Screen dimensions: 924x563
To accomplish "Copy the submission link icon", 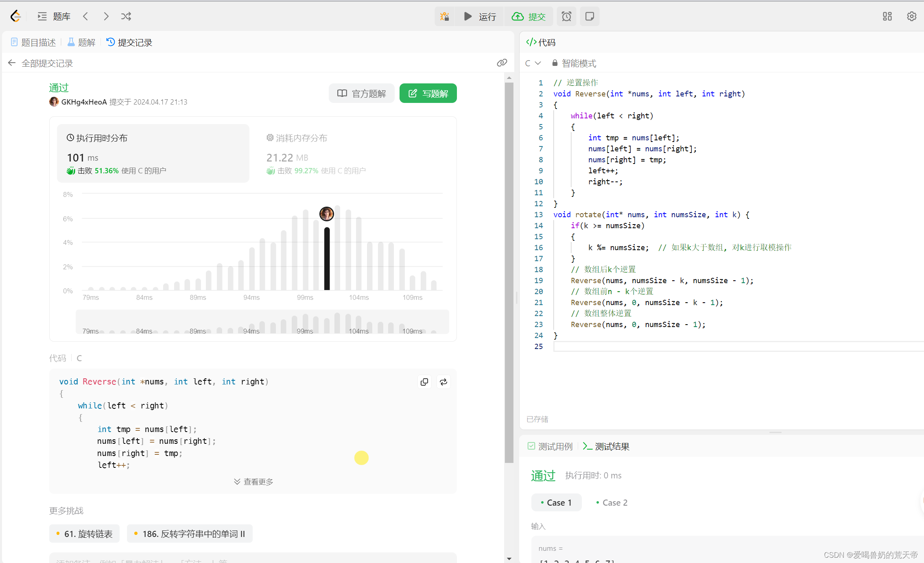I will pos(502,63).
